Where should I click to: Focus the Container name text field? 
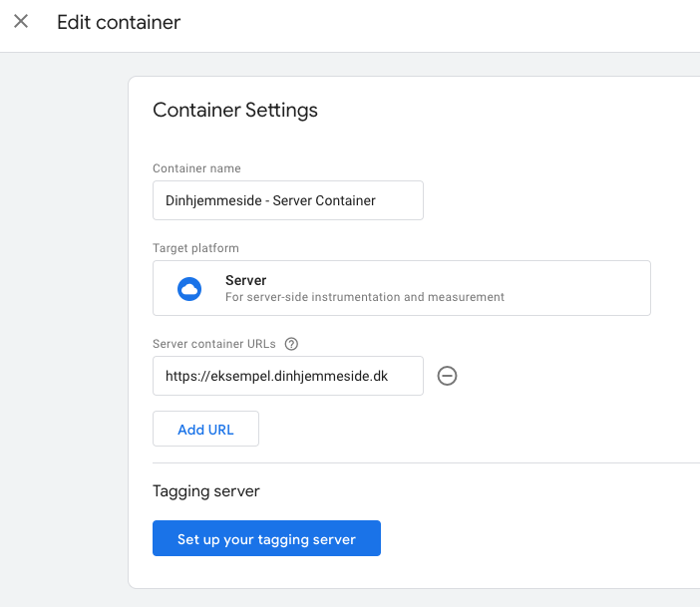click(x=288, y=200)
